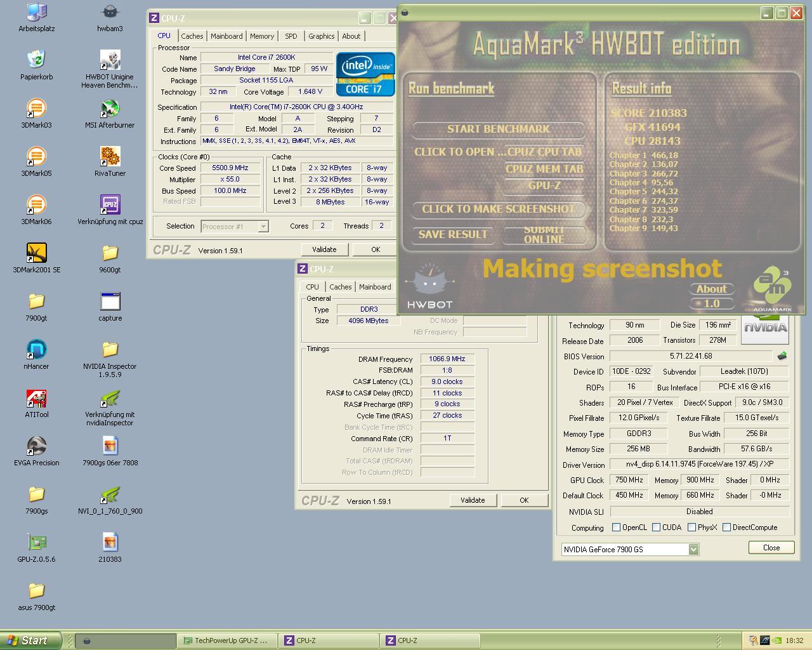Click the BIOS save icon in GPU-Z
The height and width of the screenshot is (650, 812).
tap(782, 356)
